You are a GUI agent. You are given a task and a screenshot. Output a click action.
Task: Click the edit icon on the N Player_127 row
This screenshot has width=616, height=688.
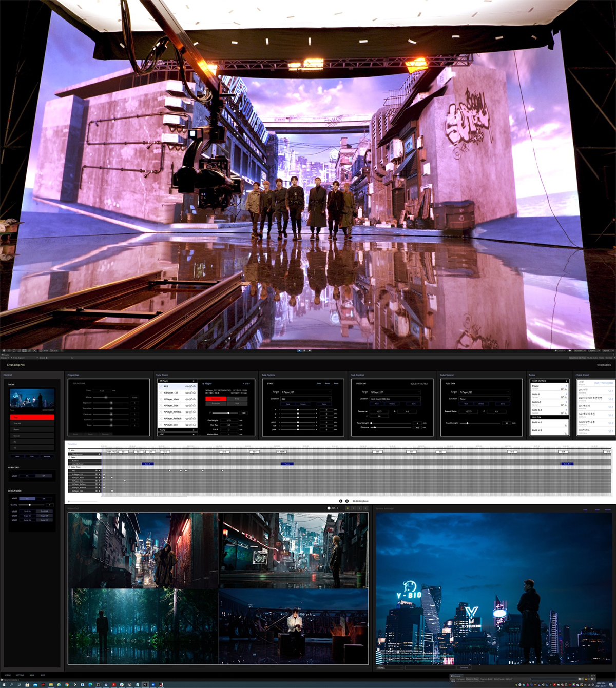pos(191,393)
